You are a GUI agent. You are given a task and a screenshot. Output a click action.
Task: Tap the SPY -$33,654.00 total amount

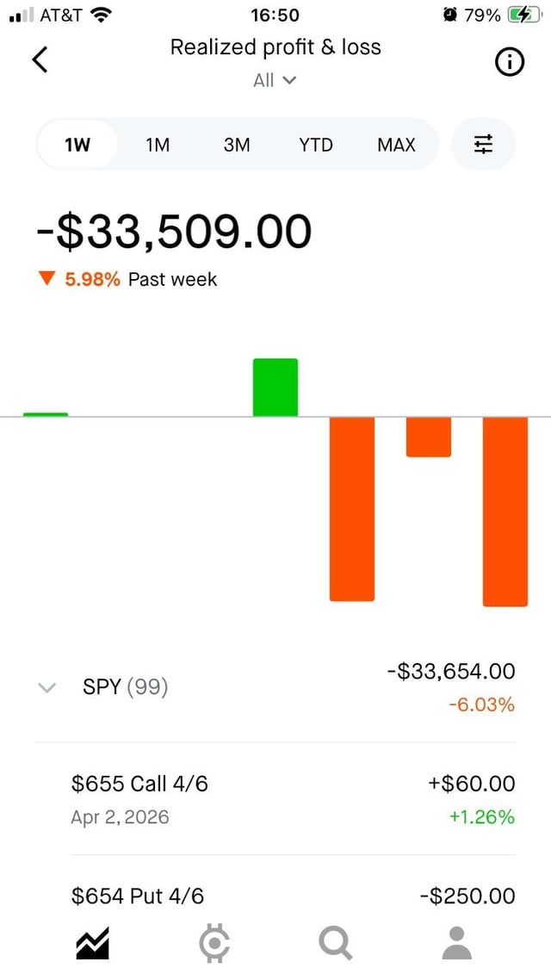pyautogui.click(x=450, y=671)
